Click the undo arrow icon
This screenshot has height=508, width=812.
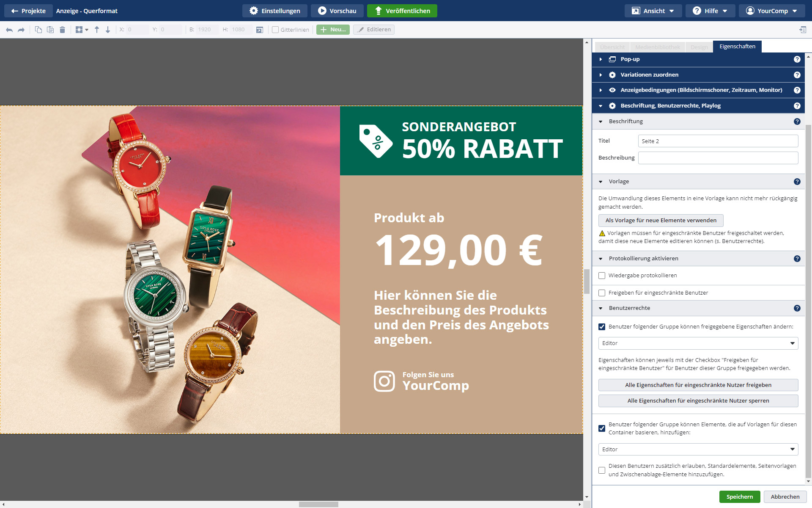tap(9, 30)
